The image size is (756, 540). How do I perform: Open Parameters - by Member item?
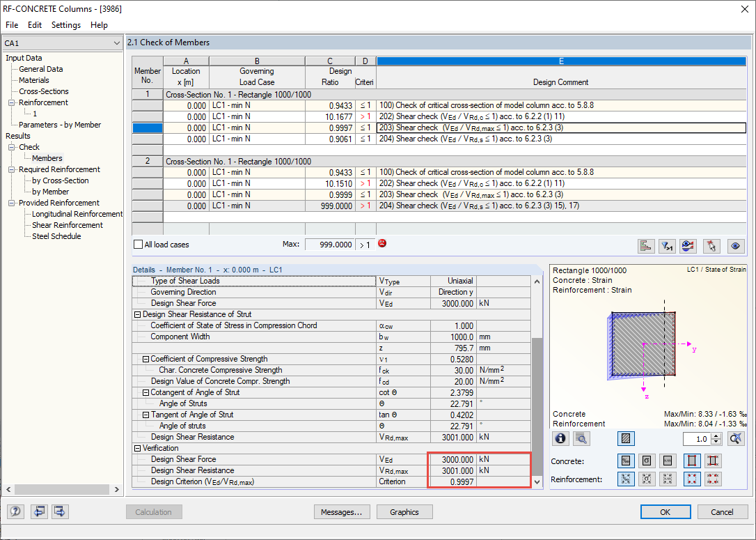pyautogui.click(x=60, y=125)
